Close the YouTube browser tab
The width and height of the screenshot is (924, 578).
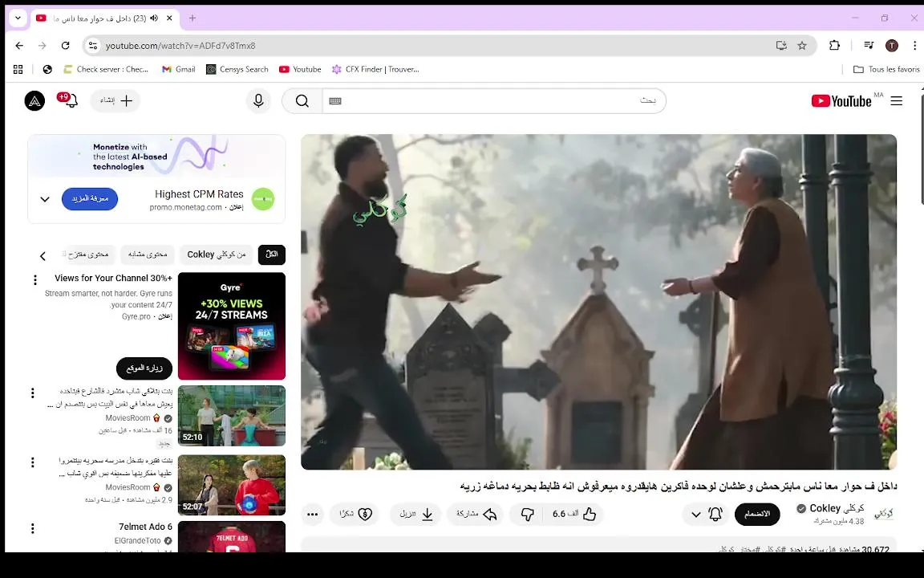click(169, 18)
